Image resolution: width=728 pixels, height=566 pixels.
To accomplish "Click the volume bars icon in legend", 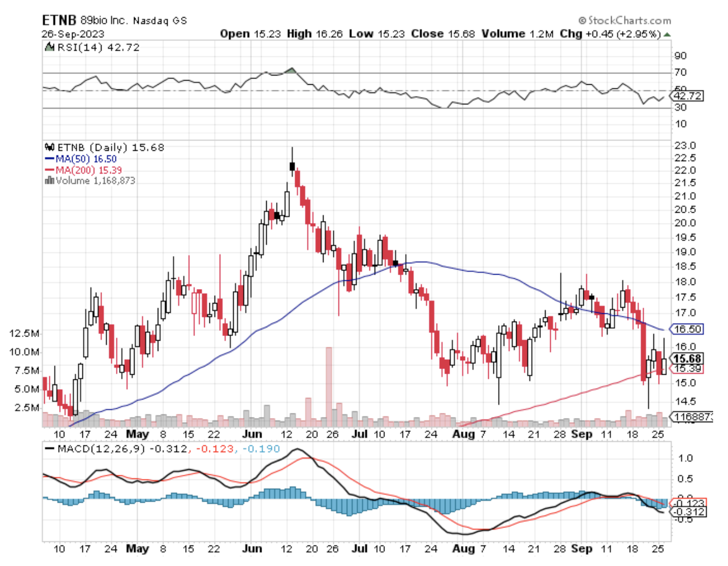I will coord(49,181).
